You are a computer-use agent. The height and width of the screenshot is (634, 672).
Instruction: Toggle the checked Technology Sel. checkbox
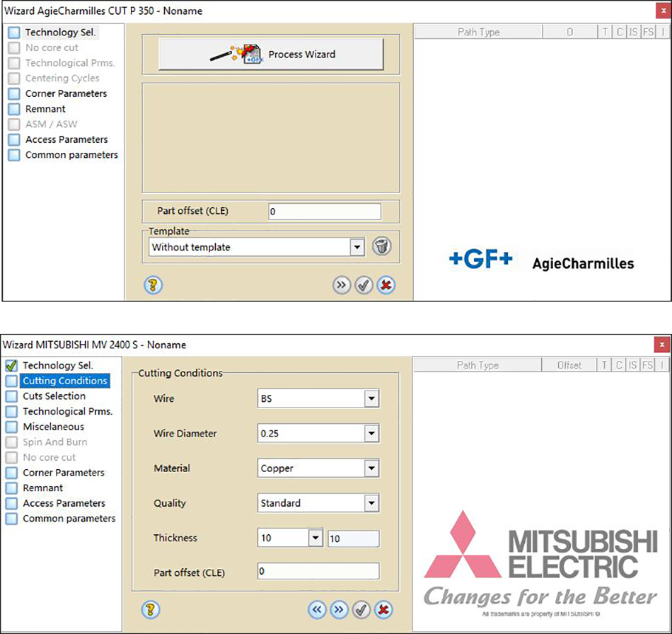[x=11, y=366]
